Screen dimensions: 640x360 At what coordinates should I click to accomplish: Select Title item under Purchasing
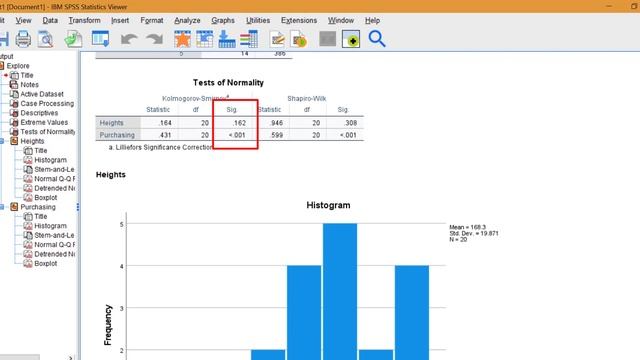[41, 216]
